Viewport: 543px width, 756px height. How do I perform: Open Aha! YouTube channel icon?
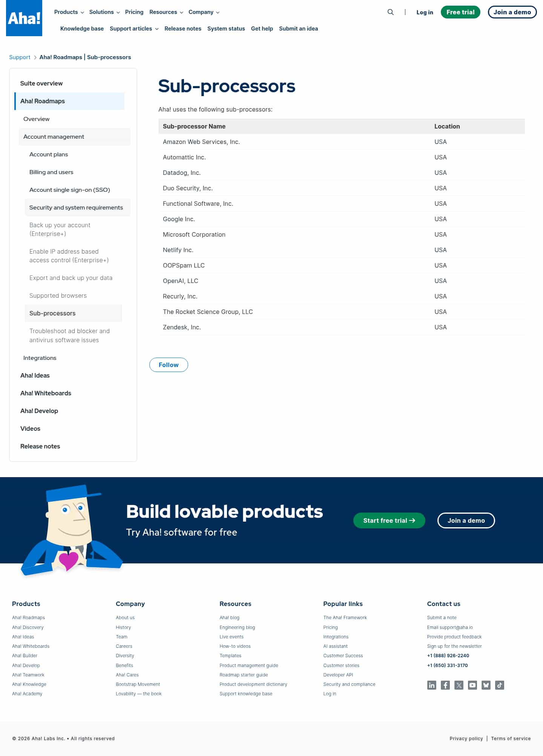[472, 685]
